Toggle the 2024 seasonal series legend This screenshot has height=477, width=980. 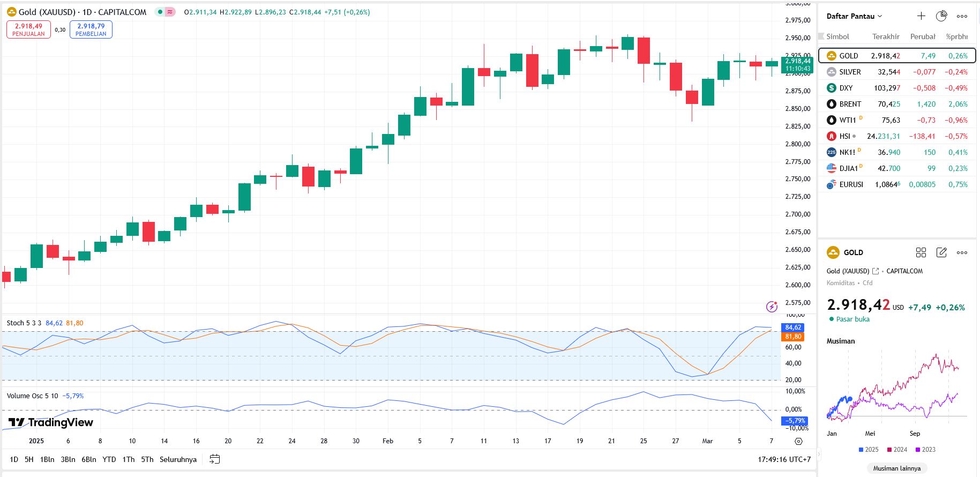click(896, 450)
